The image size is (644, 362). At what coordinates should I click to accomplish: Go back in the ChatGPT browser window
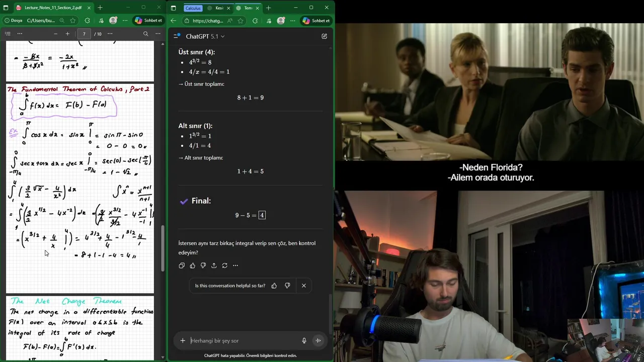(173, 21)
